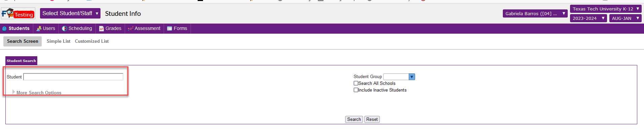The height and width of the screenshot is (133, 644).
Task: Open the Users menu icon
Action: (39, 29)
